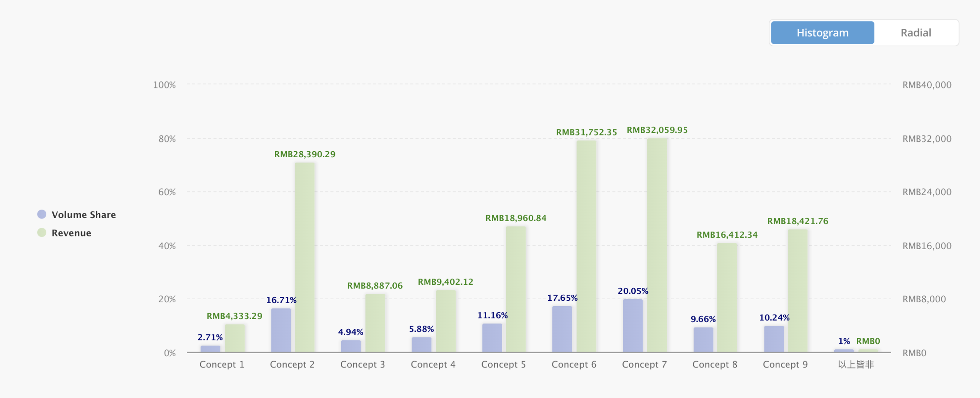Click the purple Volume Share legend dot
980x398 pixels.
[42, 214]
